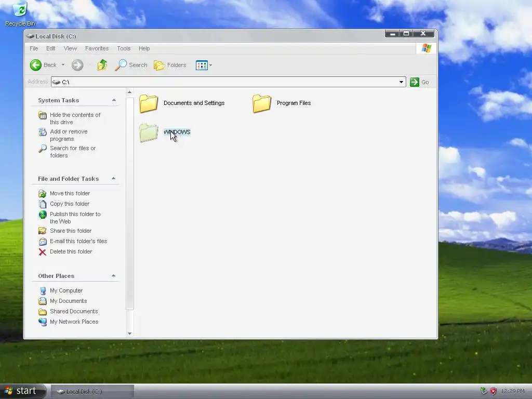Click the Share this folder icon
The height and width of the screenshot is (399, 532).
pyautogui.click(x=43, y=231)
